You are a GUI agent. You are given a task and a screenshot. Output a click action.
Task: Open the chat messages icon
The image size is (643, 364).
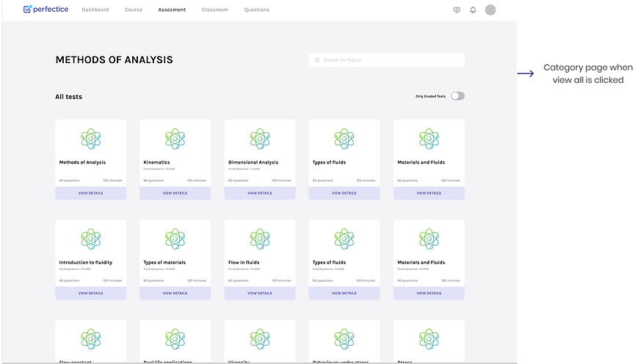click(457, 10)
